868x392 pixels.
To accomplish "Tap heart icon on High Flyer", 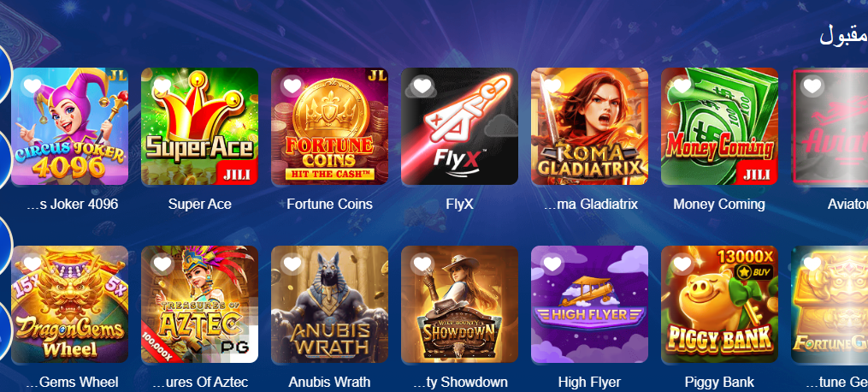I will tap(552, 264).
